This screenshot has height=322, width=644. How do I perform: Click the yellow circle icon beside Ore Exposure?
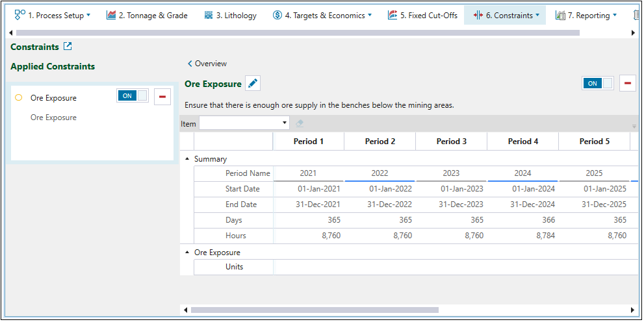(x=18, y=97)
